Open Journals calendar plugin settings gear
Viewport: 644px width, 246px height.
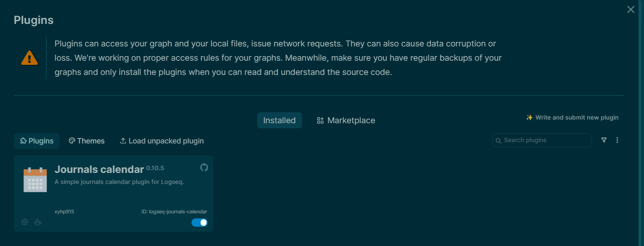tap(25, 222)
